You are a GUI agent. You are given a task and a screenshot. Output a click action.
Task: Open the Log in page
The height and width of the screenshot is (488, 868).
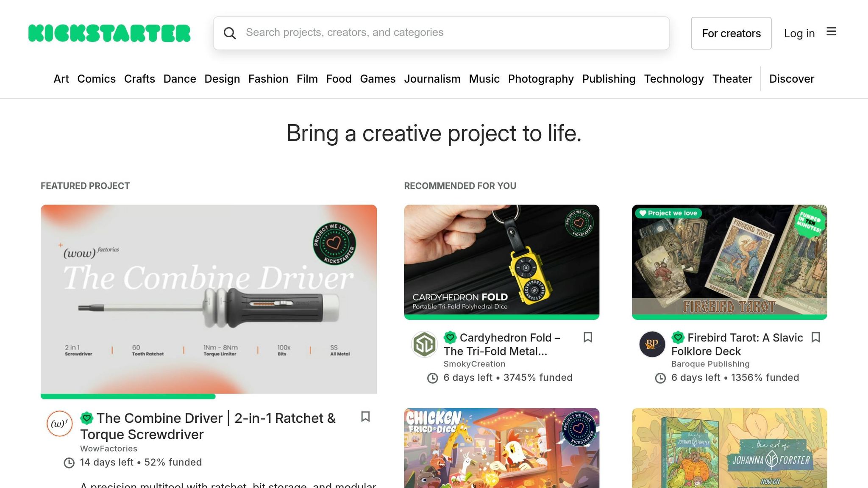click(x=799, y=33)
